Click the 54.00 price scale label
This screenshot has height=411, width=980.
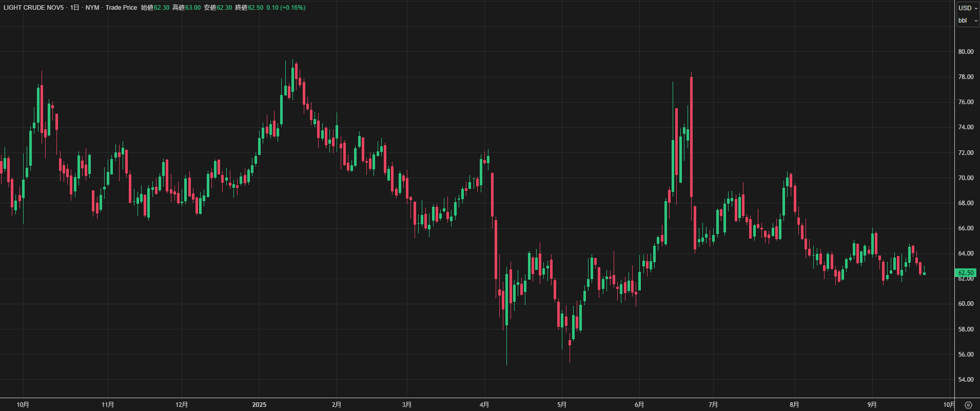966,380
